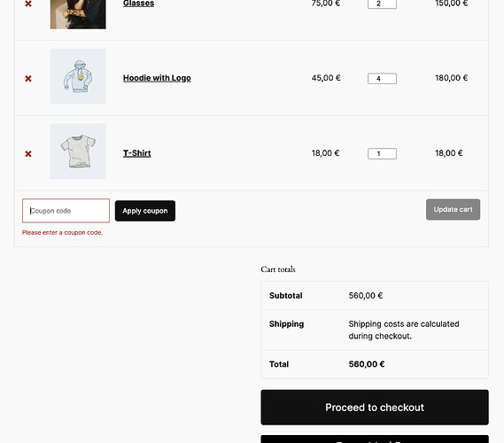Open the T-Shirt thumbnail image
Viewport: 504px width, 443px height.
(78, 152)
